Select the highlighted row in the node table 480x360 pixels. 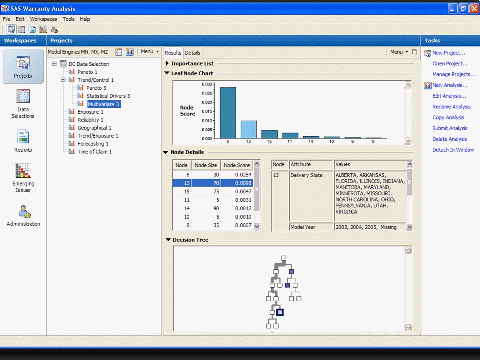point(213,183)
